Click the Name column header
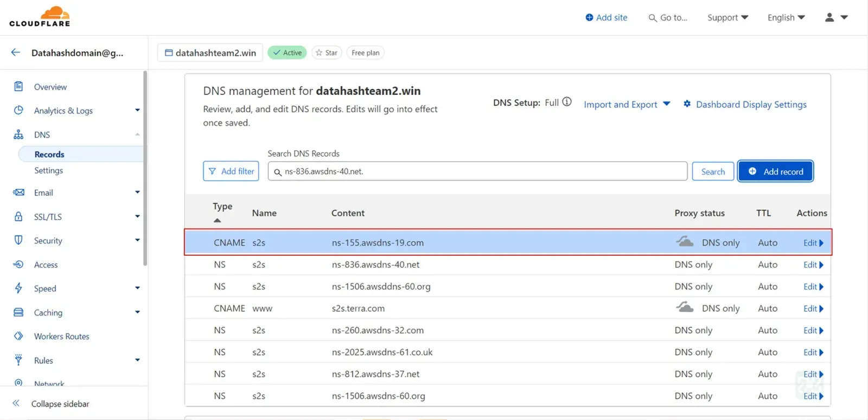Viewport: 868px width, 420px height. 264,213
